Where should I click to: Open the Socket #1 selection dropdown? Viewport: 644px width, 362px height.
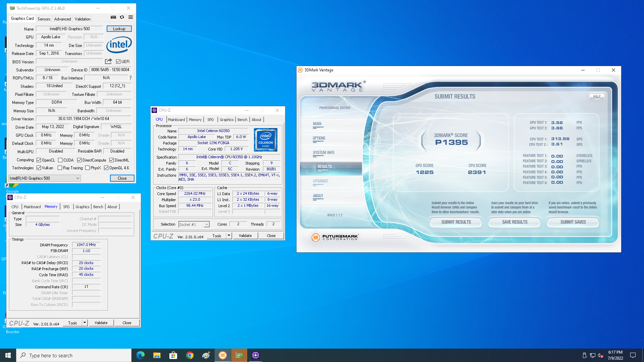pos(194,225)
